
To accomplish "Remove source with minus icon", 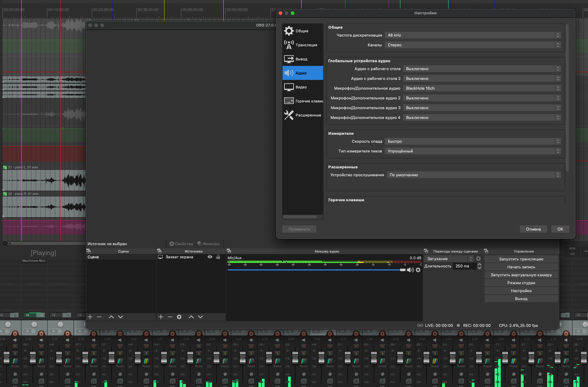I will pyautogui.click(x=170, y=317).
